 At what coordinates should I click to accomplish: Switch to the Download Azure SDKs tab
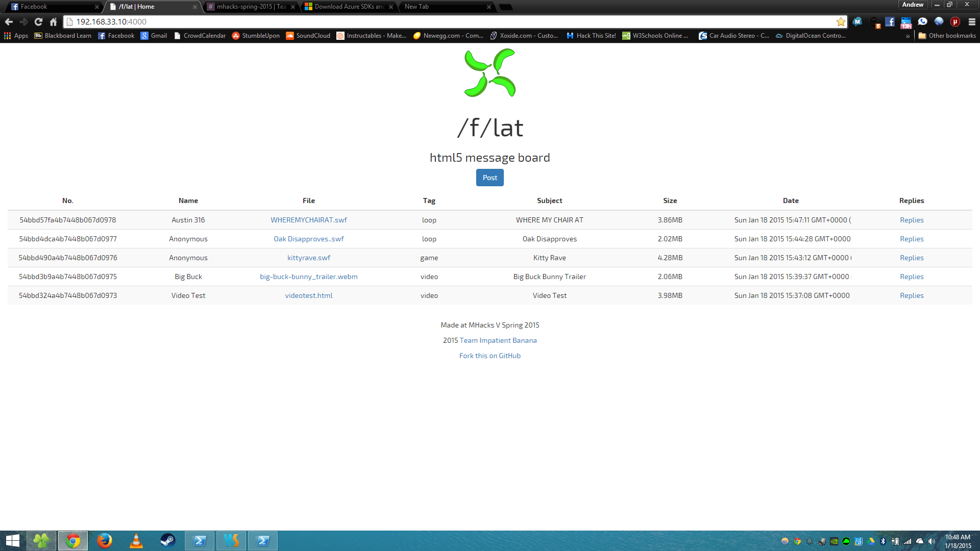[349, 7]
